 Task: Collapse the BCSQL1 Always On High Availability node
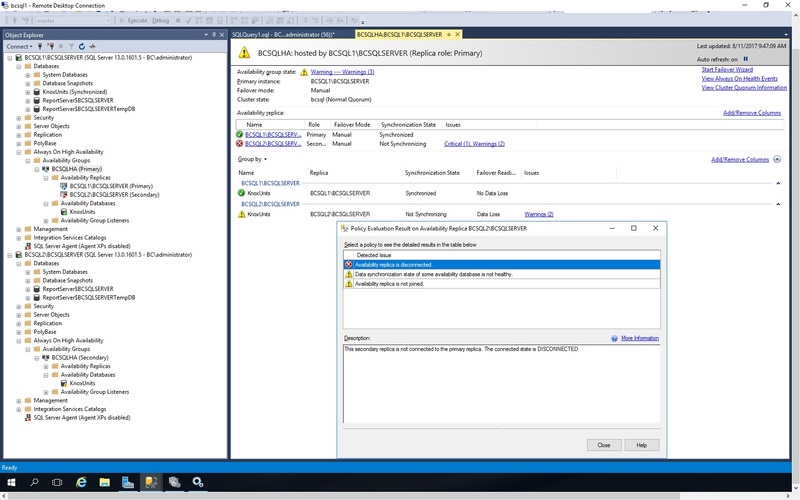[20, 151]
